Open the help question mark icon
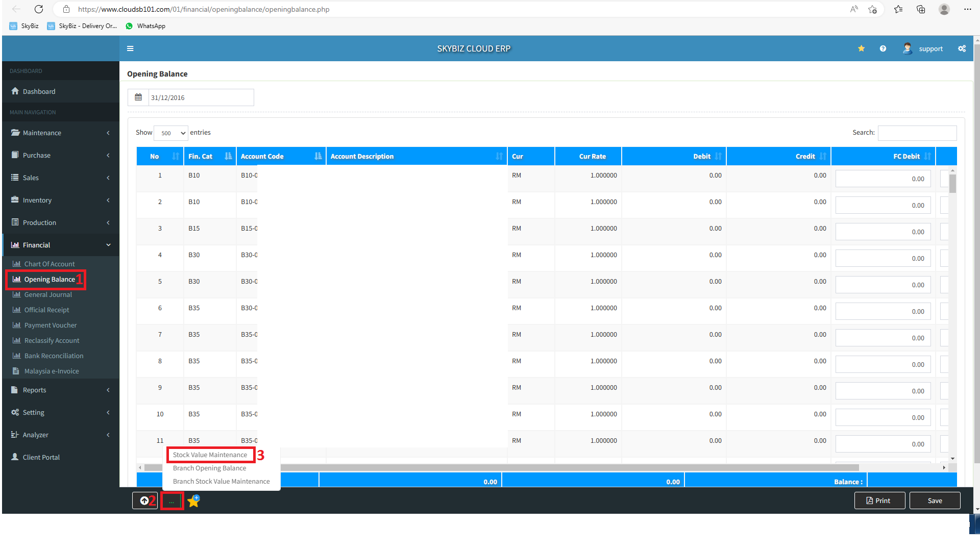This screenshot has height=551, width=980. click(883, 48)
